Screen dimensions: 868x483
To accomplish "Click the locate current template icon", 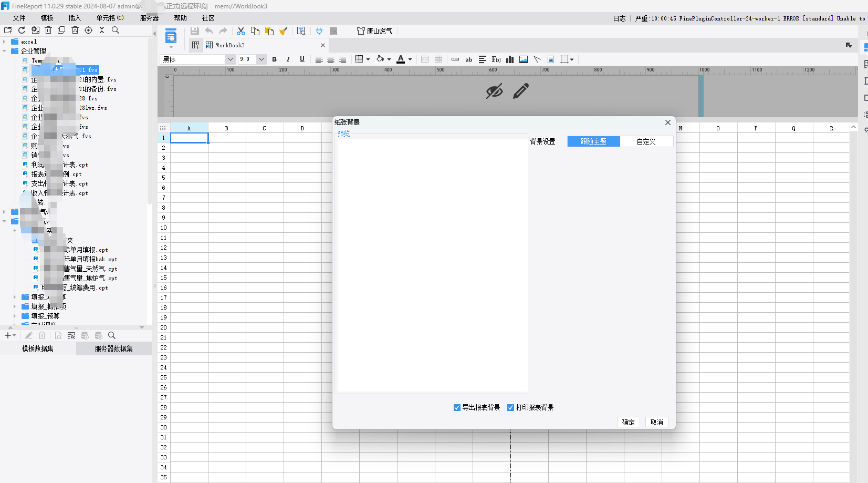I will 88,30.
